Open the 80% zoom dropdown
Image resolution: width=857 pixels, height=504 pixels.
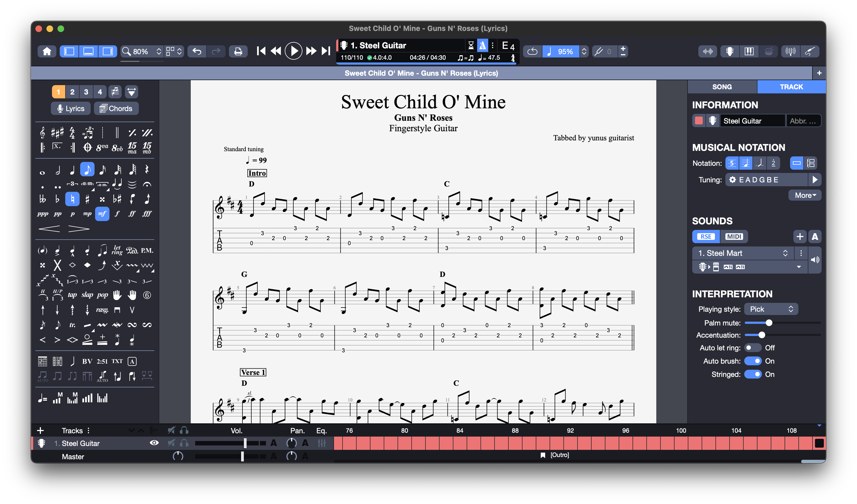point(142,51)
